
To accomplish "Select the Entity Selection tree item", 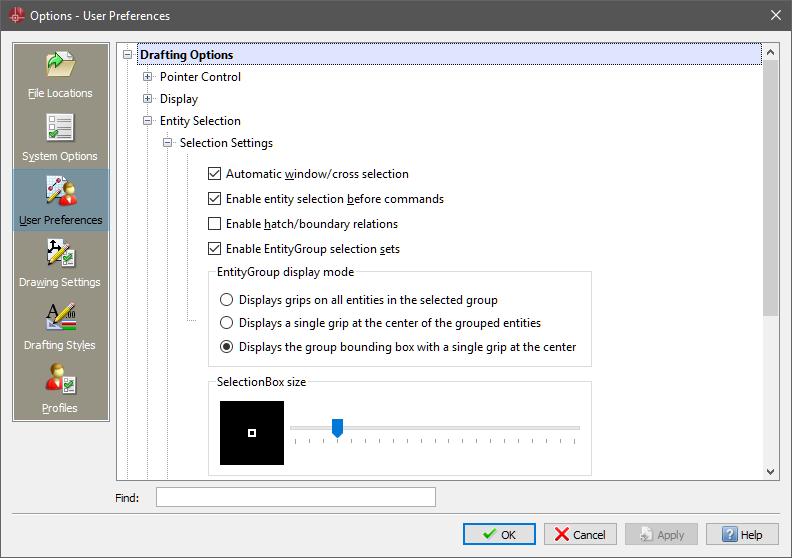I will point(200,121).
